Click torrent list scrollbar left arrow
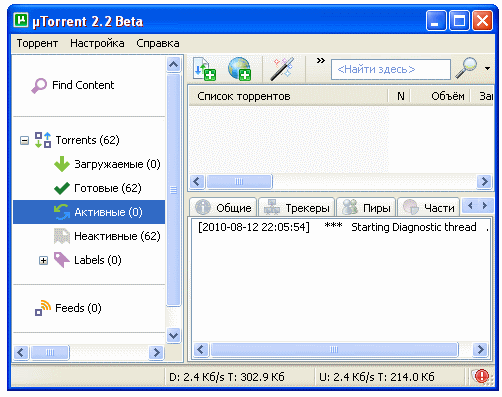This screenshot has width=502, height=397. [197, 182]
